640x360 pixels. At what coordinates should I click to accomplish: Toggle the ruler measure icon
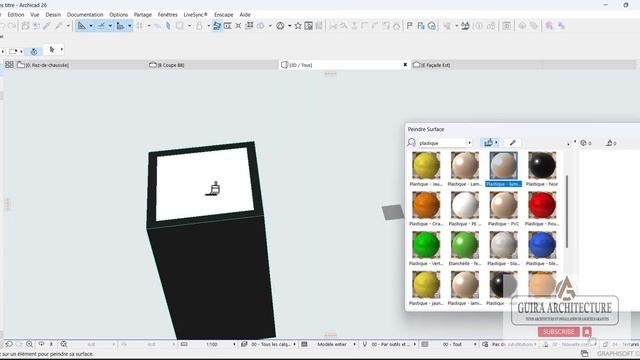tap(120, 26)
